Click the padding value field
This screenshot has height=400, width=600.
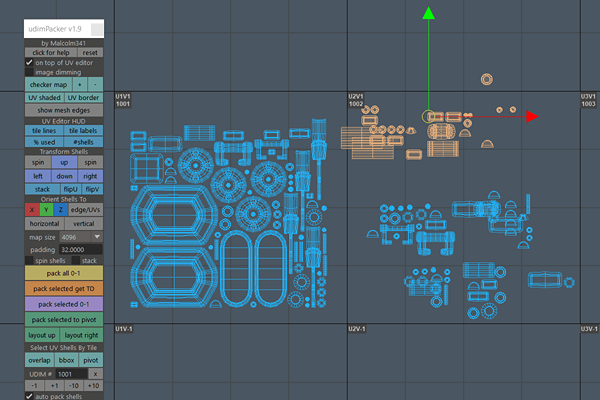79,249
